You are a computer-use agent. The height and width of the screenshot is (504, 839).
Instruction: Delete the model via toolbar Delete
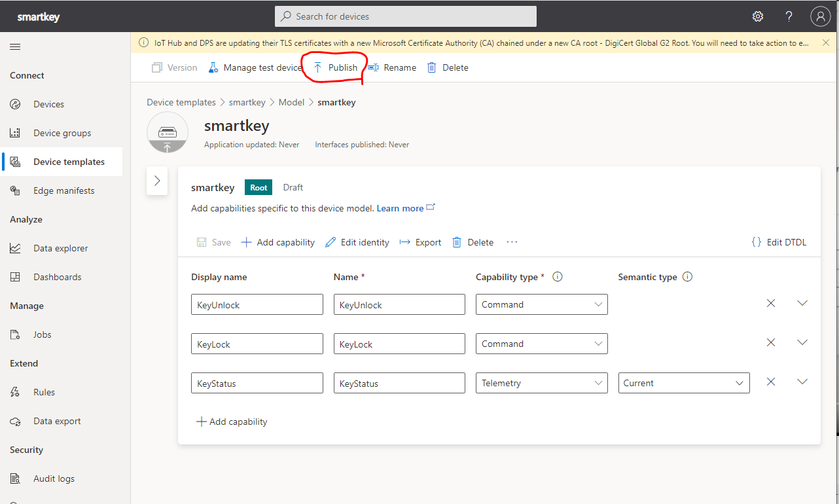(x=473, y=242)
